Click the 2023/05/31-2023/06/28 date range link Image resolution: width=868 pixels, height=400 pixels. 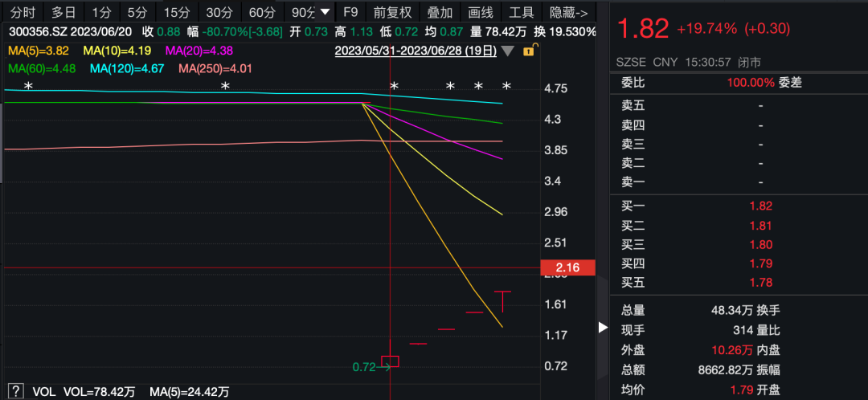point(414,51)
